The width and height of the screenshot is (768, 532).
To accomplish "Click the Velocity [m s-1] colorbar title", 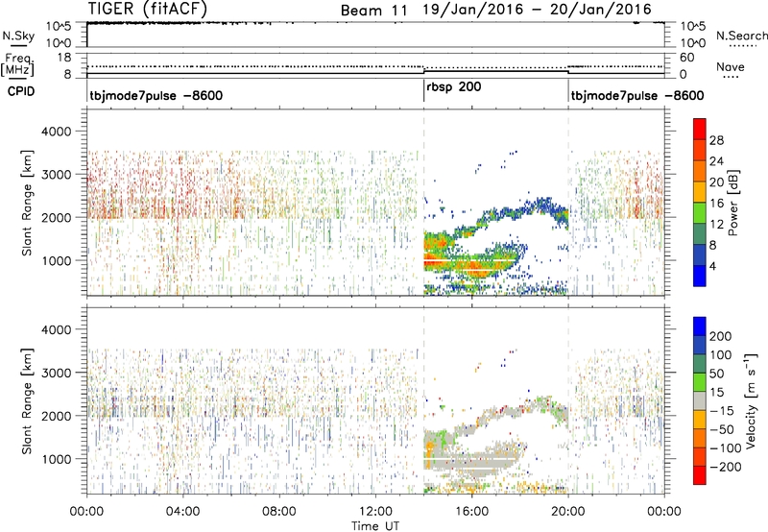I will [750, 400].
